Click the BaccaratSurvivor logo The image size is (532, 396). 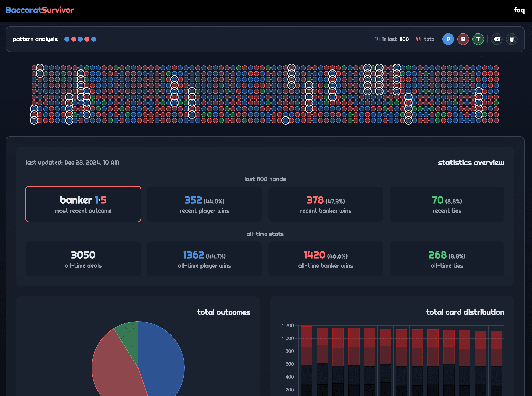pyautogui.click(x=40, y=10)
